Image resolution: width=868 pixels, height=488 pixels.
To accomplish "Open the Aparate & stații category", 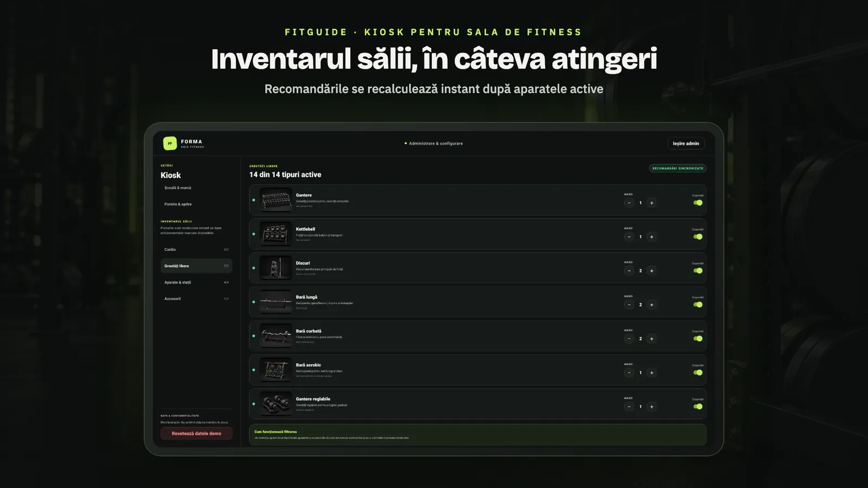I will click(x=196, y=282).
